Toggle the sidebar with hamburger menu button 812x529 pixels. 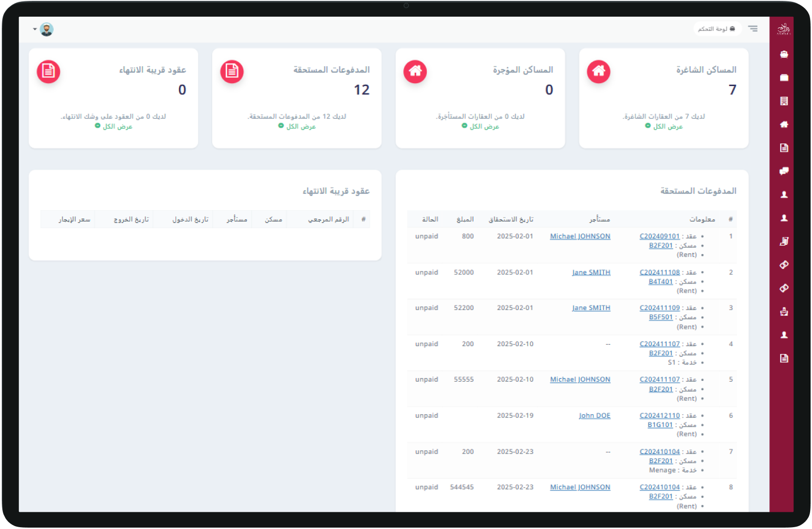point(753,29)
